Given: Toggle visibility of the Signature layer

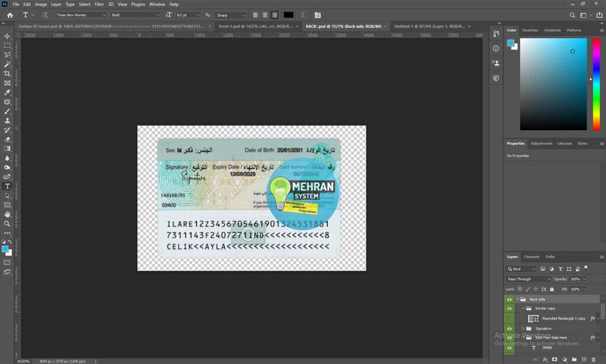Looking at the screenshot, I should (508, 327).
